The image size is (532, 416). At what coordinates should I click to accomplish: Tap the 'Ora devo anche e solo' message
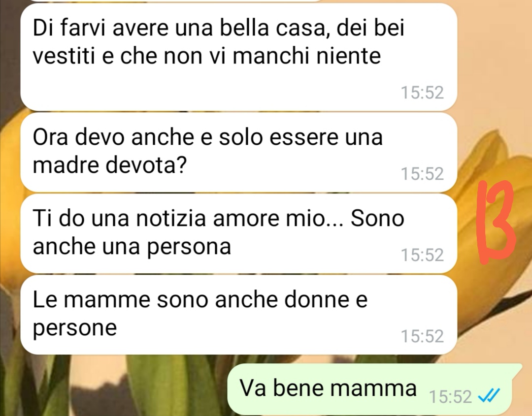point(238,153)
